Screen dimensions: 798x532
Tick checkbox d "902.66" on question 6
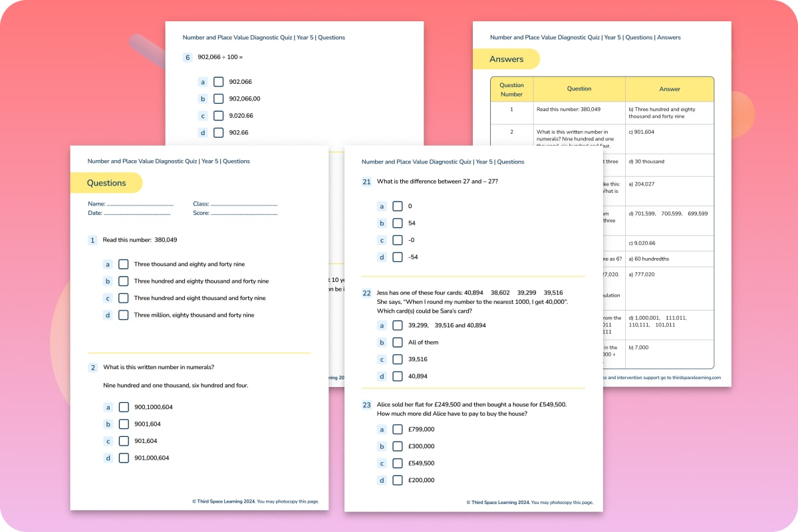[219, 132]
